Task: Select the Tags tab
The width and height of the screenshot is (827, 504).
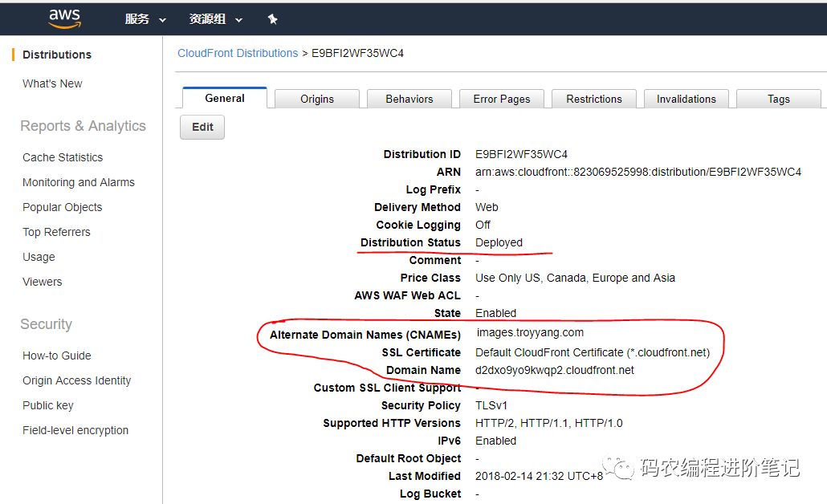Action: [779, 99]
